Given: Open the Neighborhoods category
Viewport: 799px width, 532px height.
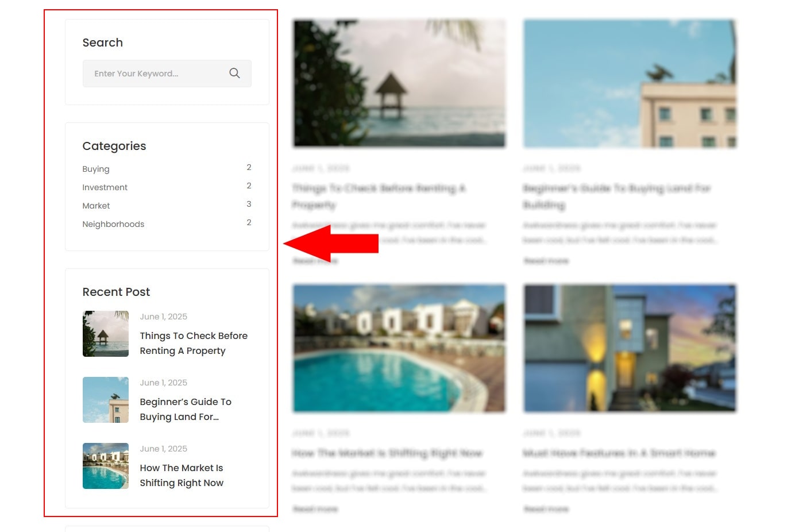Looking at the screenshot, I should pos(113,224).
